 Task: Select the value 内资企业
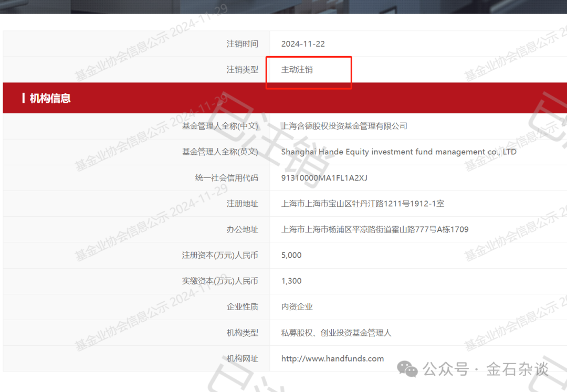tap(297, 306)
